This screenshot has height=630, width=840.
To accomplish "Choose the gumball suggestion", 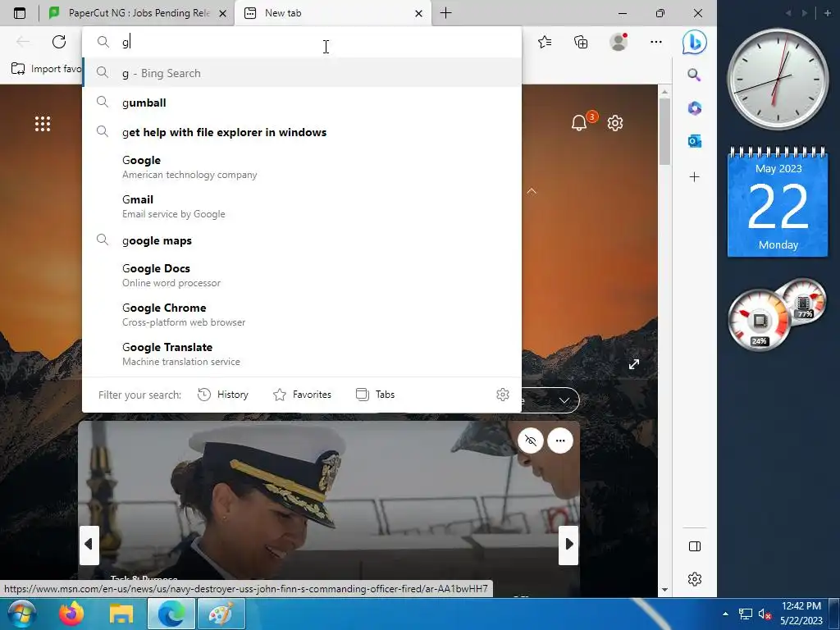I will point(302,103).
